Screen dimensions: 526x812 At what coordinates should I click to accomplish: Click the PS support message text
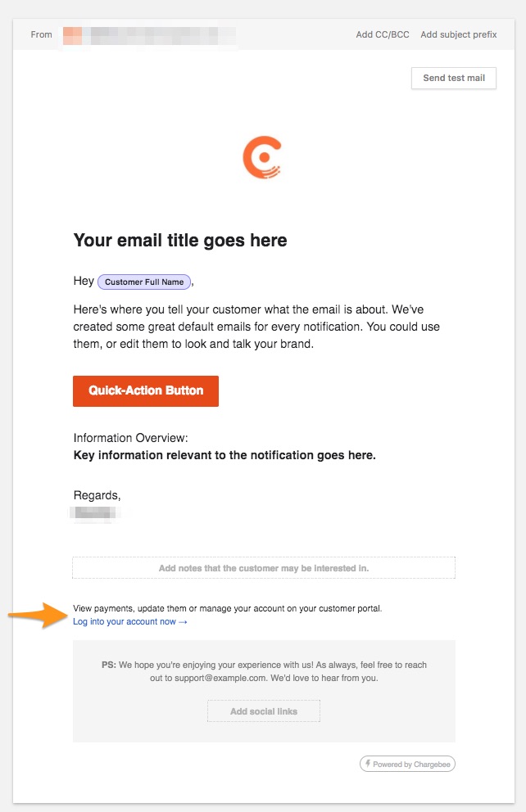tap(264, 671)
